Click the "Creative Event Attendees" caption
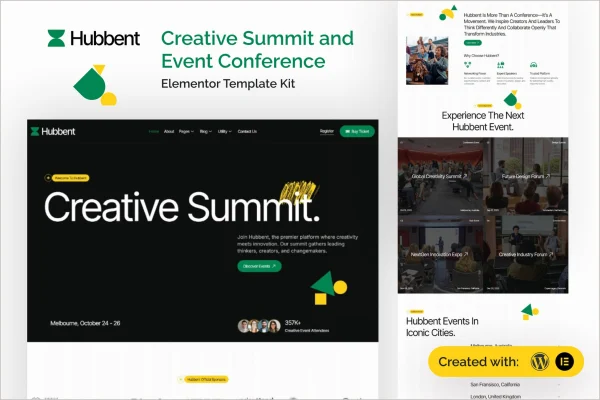 click(307, 331)
